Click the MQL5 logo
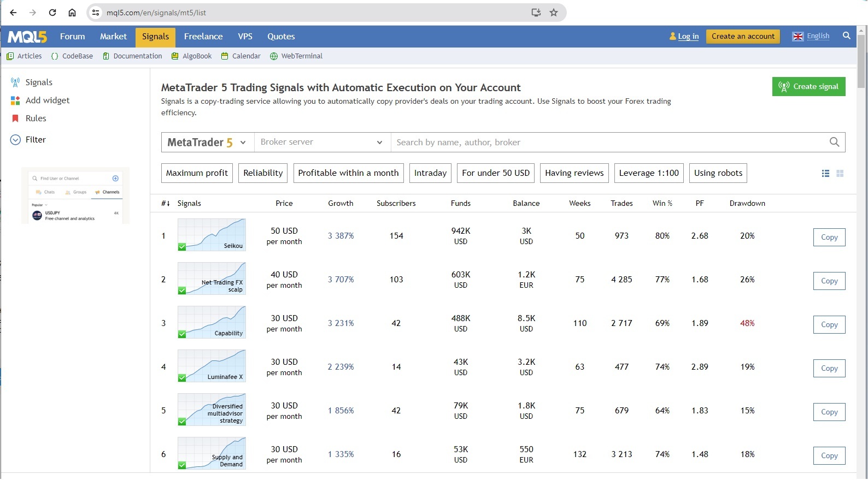Viewport: 868px width, 480px height. [x=27, y=37]
